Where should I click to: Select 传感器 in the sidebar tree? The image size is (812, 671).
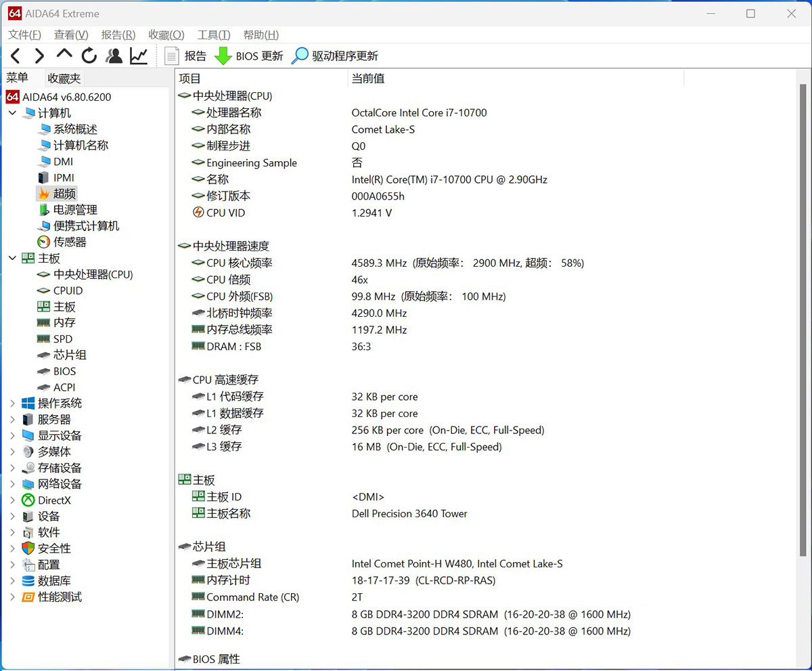click(70, 242)
